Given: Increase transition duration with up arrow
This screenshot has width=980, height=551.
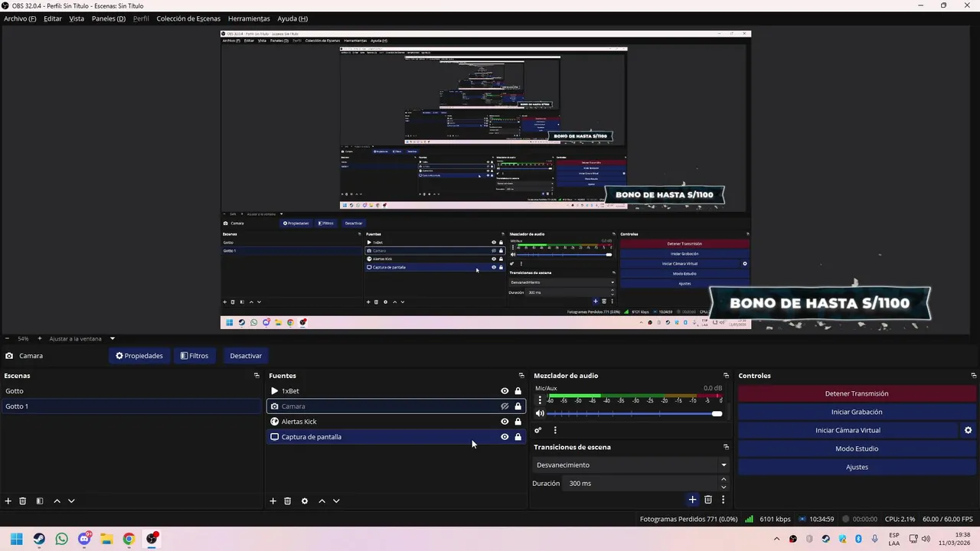Looking at the screenshot, I should (x=724, y=480).
